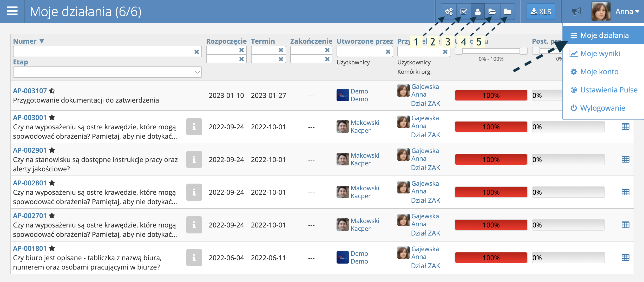
Task: Sort by Rozpoczęcie column header
Action: (x=226, y=41)
